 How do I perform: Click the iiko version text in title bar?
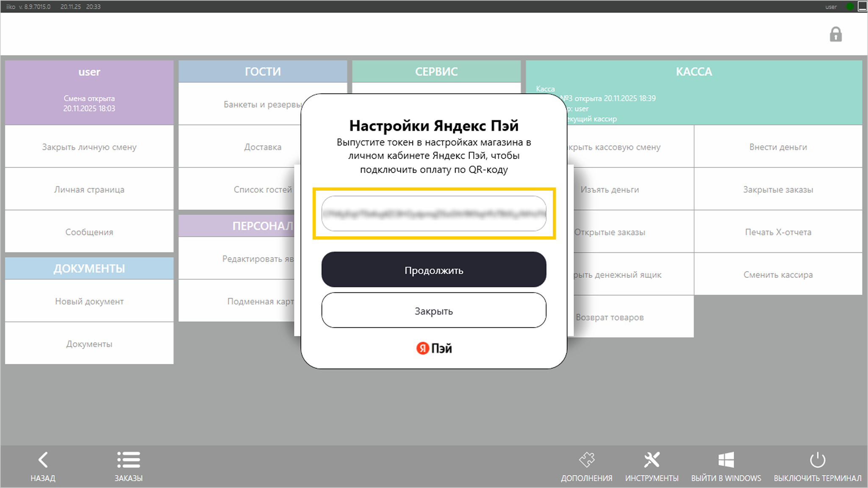tap(28, 6)
